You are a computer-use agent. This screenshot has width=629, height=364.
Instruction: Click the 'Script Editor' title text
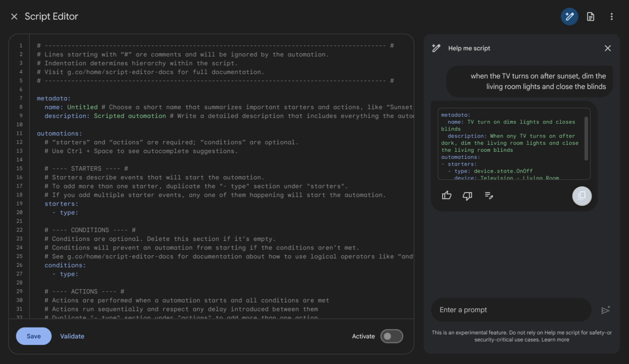pos(51,17)
